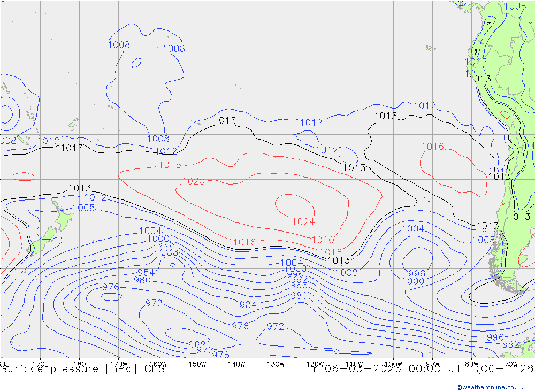Click the 170E longitude axis label
This screenshot has height=392, width=535.
pyautogui.click(x=40, y=364)
